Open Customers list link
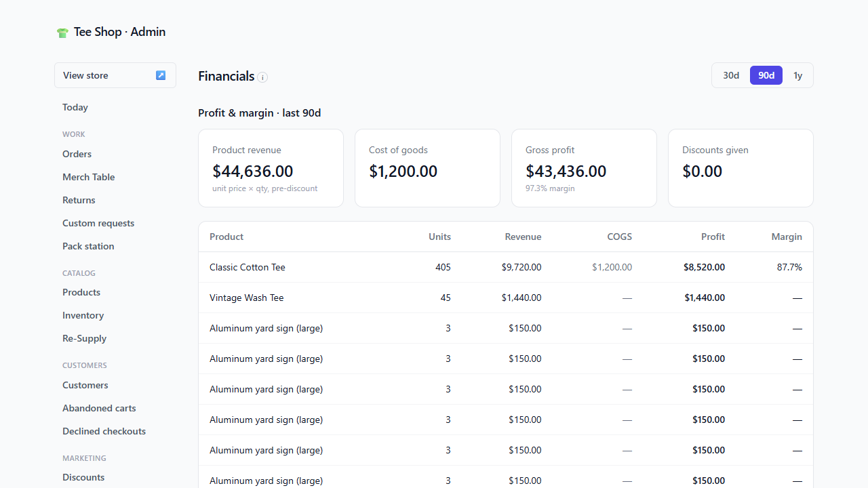 pyautogui.click(x=85, y=385)
